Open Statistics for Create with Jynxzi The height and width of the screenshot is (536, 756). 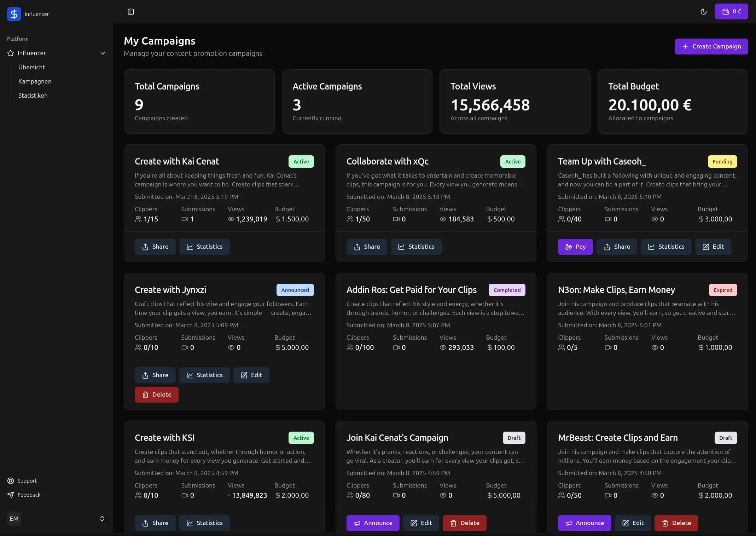click(x=204, y=375)
